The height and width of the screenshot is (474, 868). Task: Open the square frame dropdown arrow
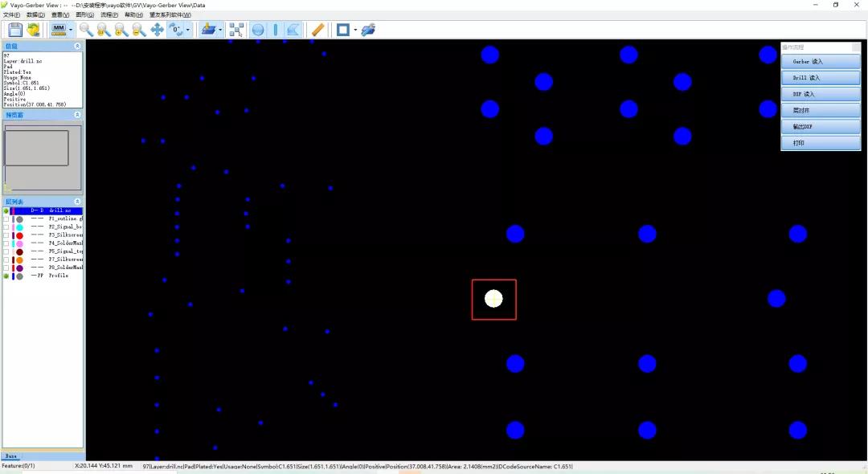355,30
